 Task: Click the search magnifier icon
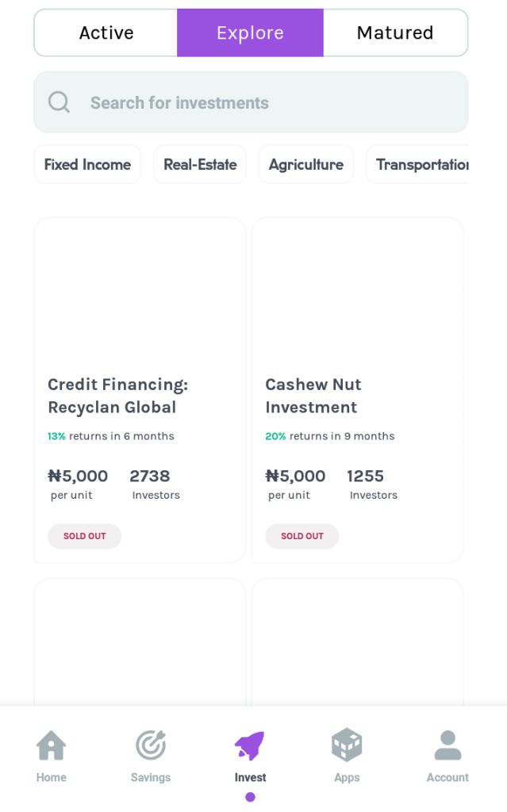(x=59, y=102)
